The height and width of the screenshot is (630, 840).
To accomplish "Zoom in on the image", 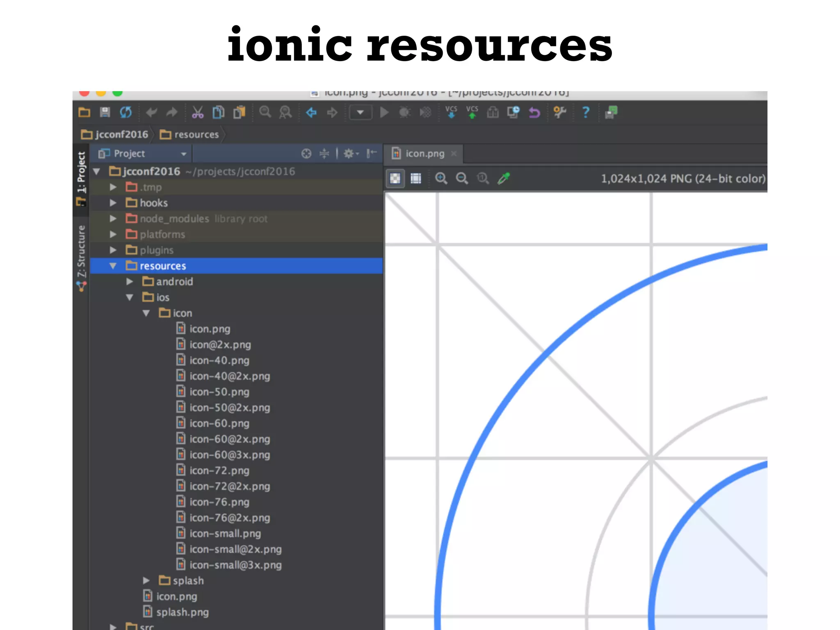I will click(x=441, y=178).
